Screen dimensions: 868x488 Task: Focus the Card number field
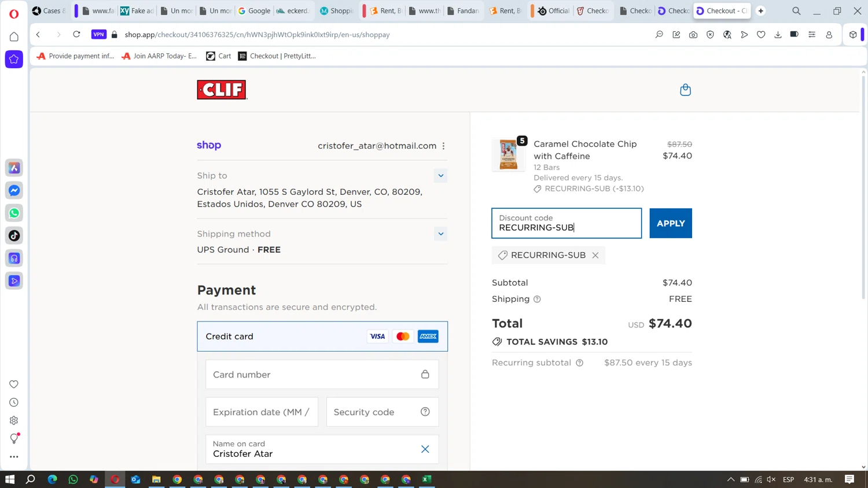(x=322, y=375)
